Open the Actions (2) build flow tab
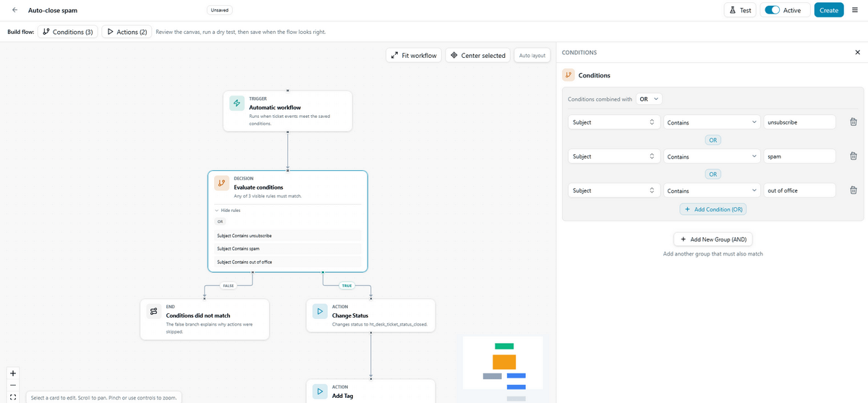The width and height of the screenshot is (868, 403). 127,32
